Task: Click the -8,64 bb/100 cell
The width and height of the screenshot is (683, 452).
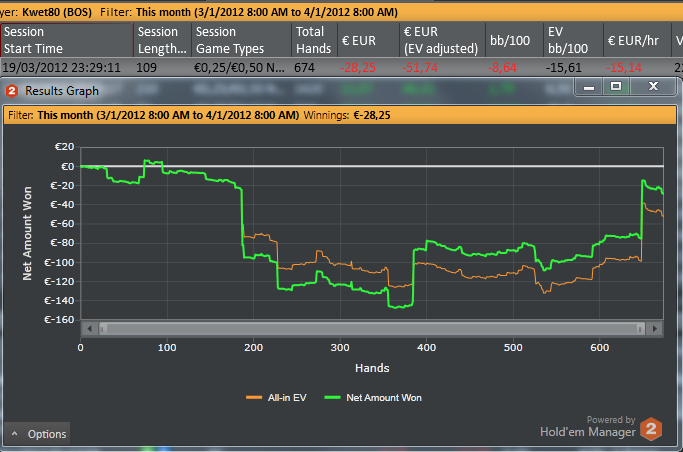Action: click(x=502, y=68)
